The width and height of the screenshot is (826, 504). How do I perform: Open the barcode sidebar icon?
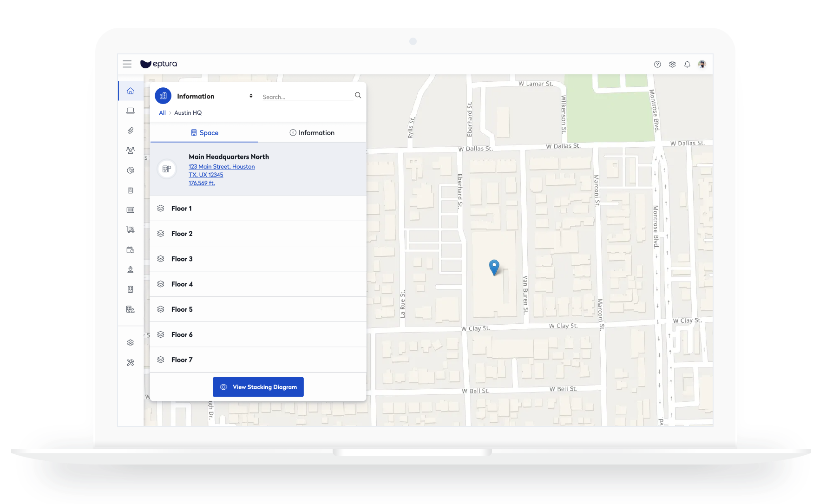[131, 210]
